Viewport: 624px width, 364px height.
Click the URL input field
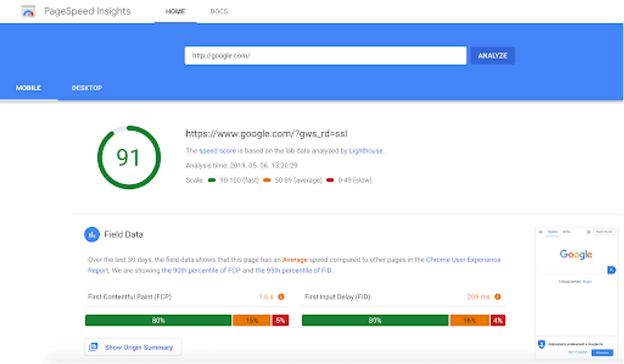coord(325,56)
